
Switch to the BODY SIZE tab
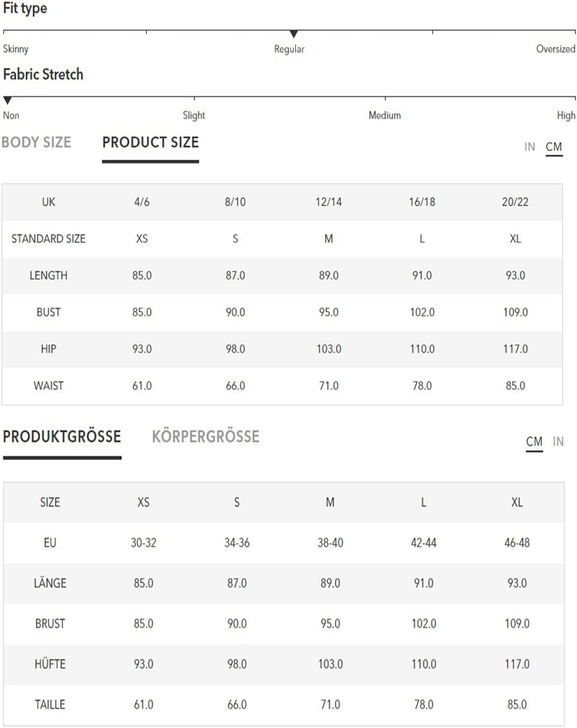[36, 142]
